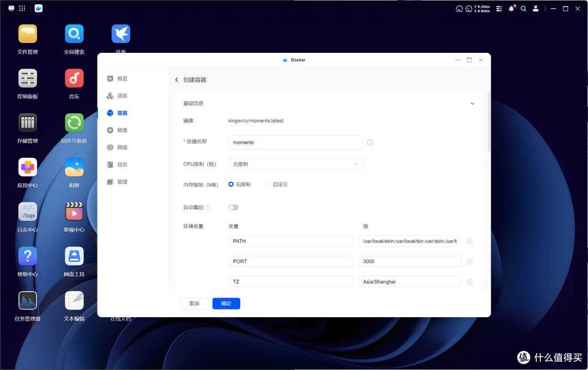Screen dimensions: 588x370
Task: Click the search magnifier in the top bar
Action: tap(524, 9)
